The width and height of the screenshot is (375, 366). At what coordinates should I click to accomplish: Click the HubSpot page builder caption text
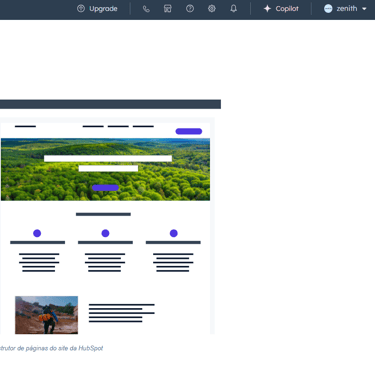(52, 348)
